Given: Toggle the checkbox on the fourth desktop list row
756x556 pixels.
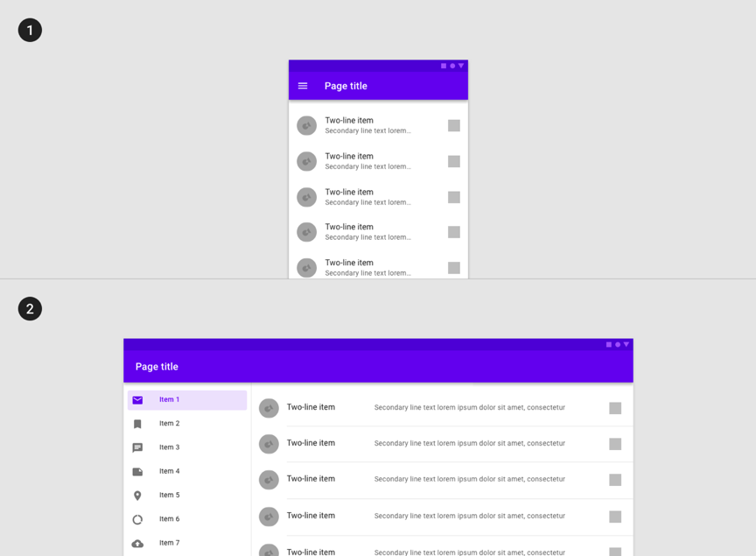Looking at the screenshot, I should point(615,517).
